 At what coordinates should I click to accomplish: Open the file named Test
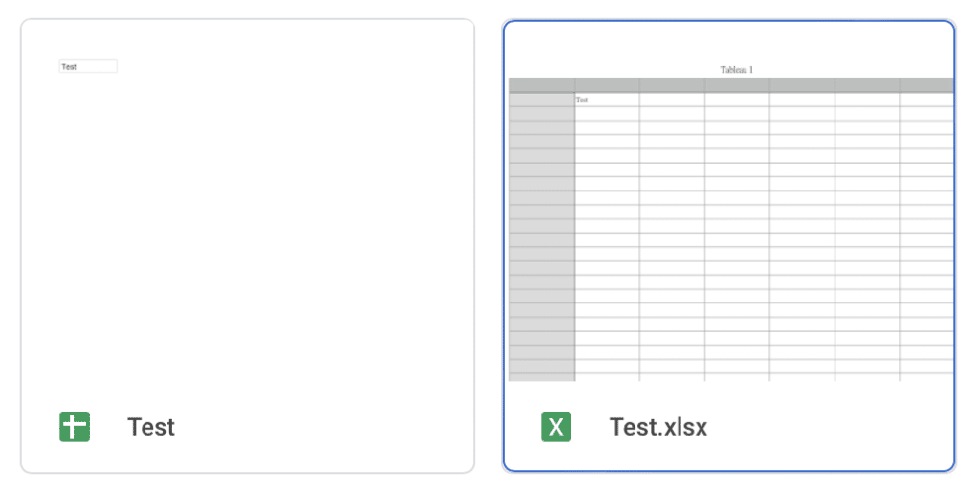[x=151, y=427]
